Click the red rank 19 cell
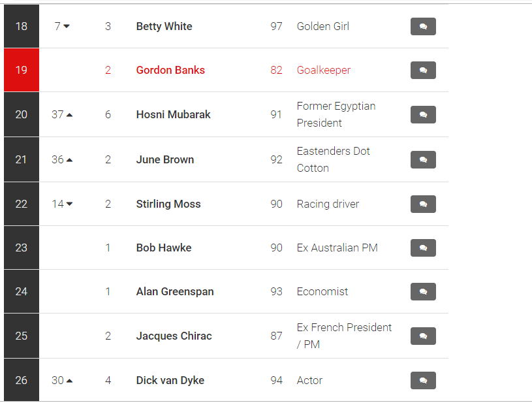Viewport: 532px width, 403px height. 22,70
